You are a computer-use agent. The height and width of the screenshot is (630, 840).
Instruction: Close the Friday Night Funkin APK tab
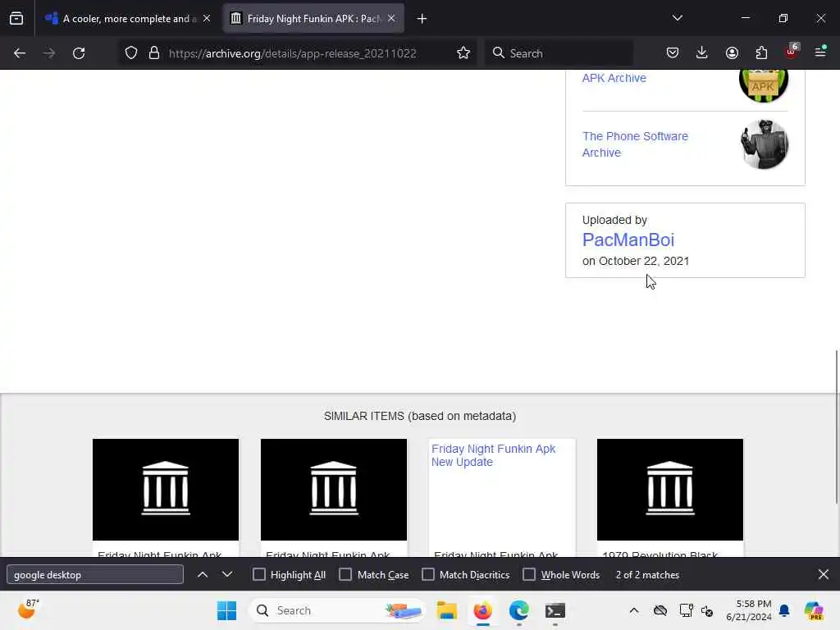pos(391,19)
